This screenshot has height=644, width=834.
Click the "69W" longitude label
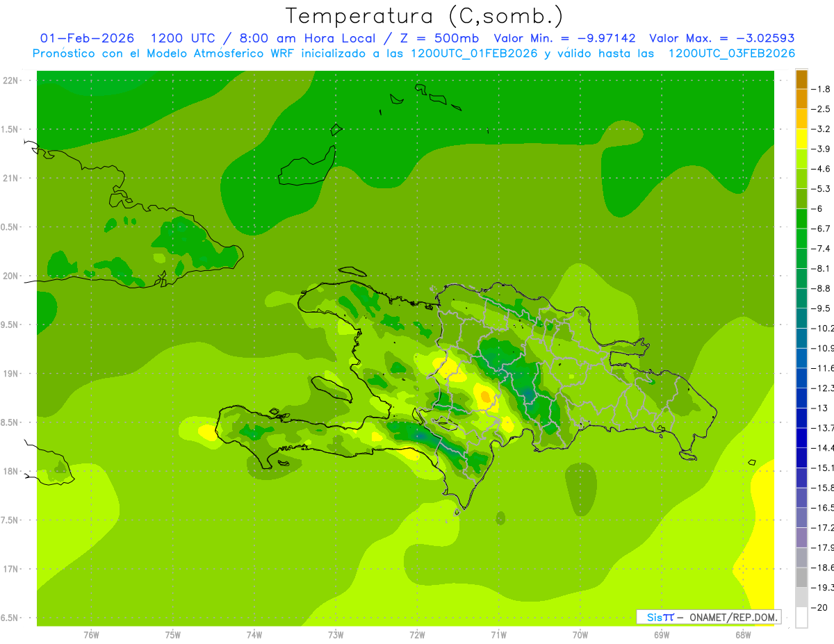tap(661, 635)
